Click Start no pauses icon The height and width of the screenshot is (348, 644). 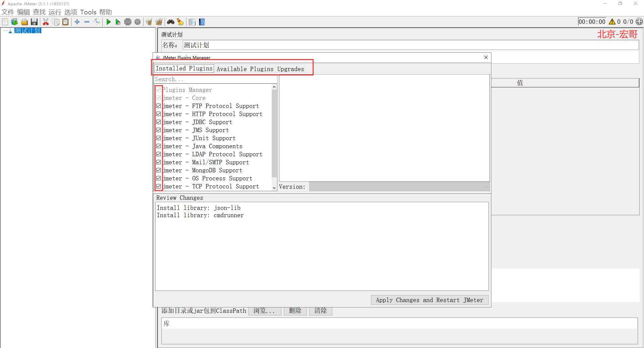click(x=118, y=22)
